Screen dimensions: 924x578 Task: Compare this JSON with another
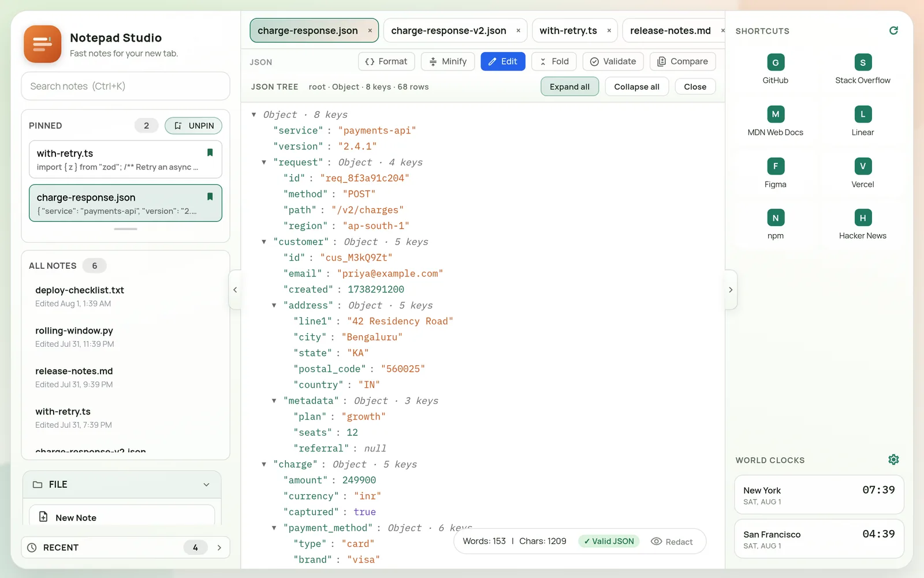pyautogui.click(x=683, y=61)
